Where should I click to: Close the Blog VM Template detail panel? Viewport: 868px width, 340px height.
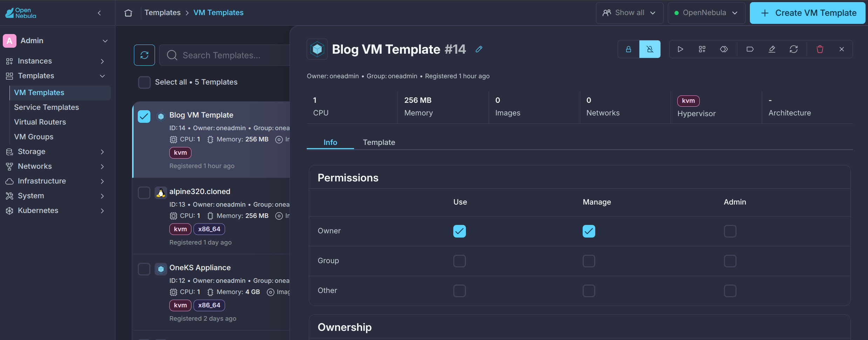pos(841,49)
